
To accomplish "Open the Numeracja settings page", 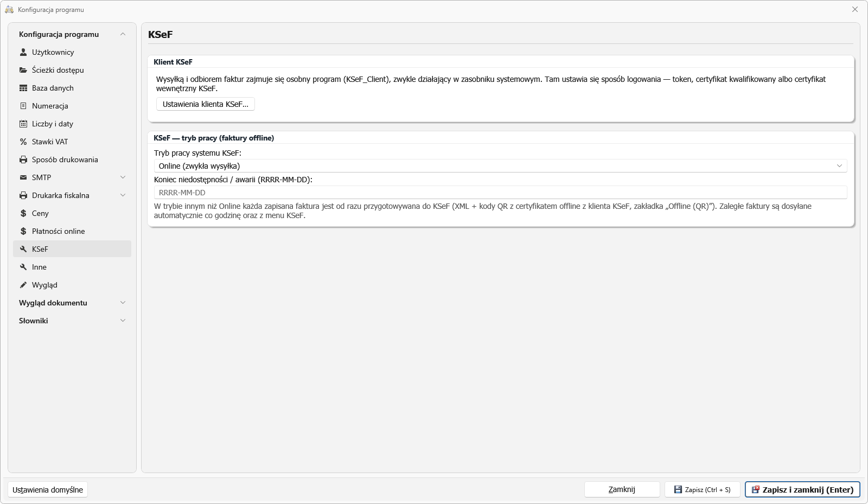I will click(72, 106).
